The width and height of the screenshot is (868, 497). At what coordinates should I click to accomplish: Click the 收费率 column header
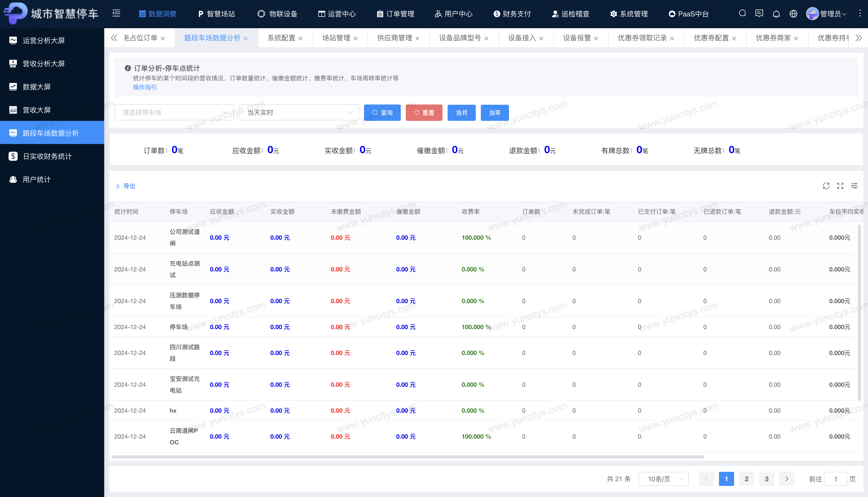[x=471, y=212]
